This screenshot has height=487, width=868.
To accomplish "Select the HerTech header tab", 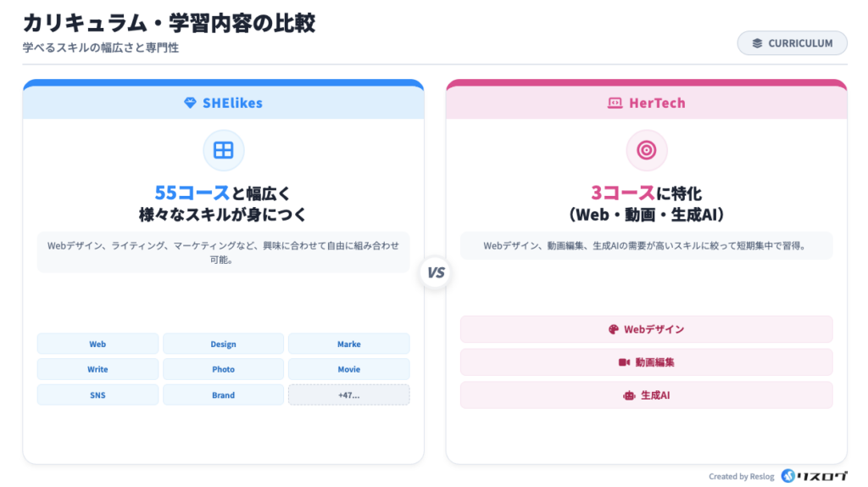I will pos(646,103).
